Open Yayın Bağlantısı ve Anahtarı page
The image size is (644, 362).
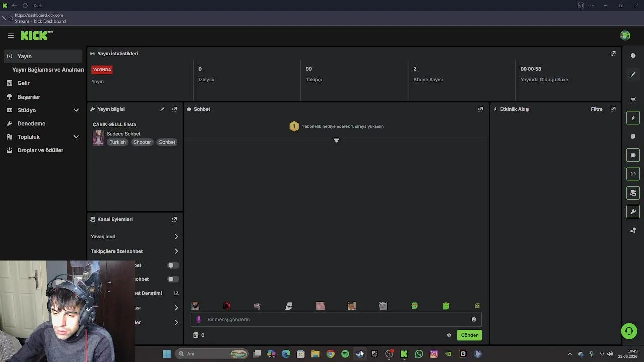tap(48, 70)
